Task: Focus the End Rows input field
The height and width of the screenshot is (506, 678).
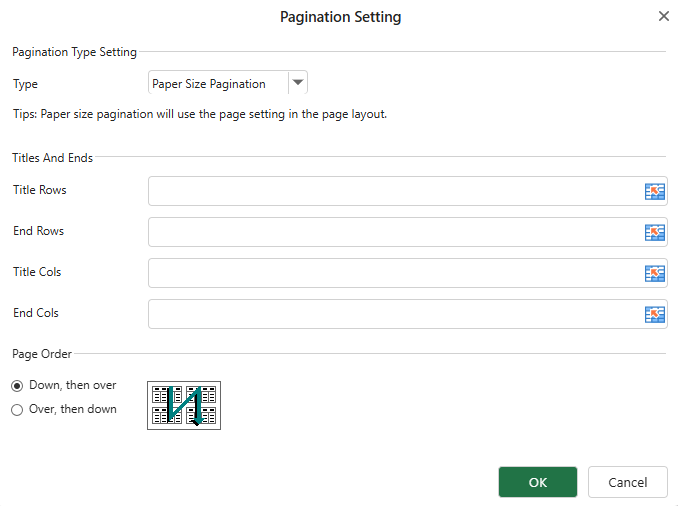Action: [395, 233]
